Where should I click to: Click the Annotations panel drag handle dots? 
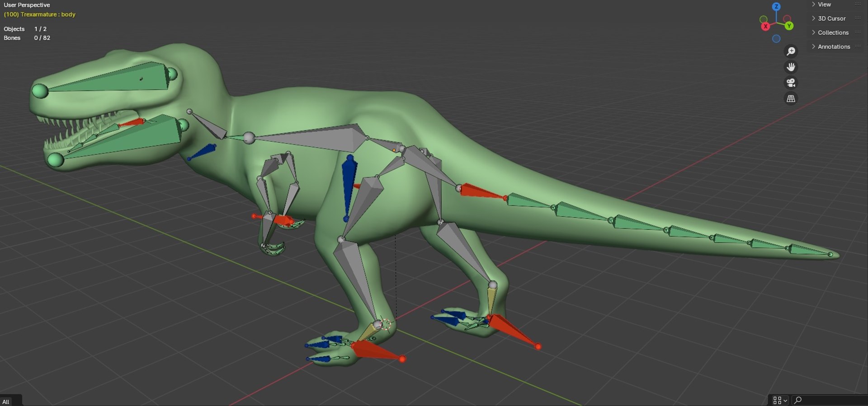[x=858, y=47]
